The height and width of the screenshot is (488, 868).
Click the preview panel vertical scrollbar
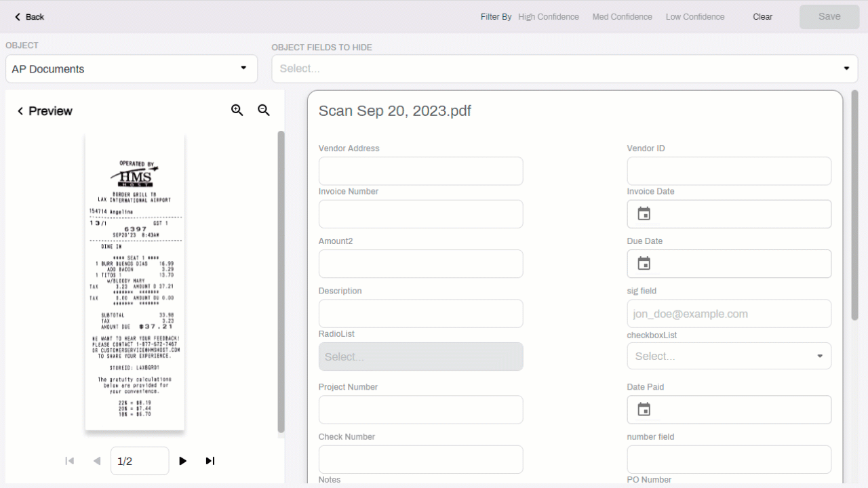(281, 281)
